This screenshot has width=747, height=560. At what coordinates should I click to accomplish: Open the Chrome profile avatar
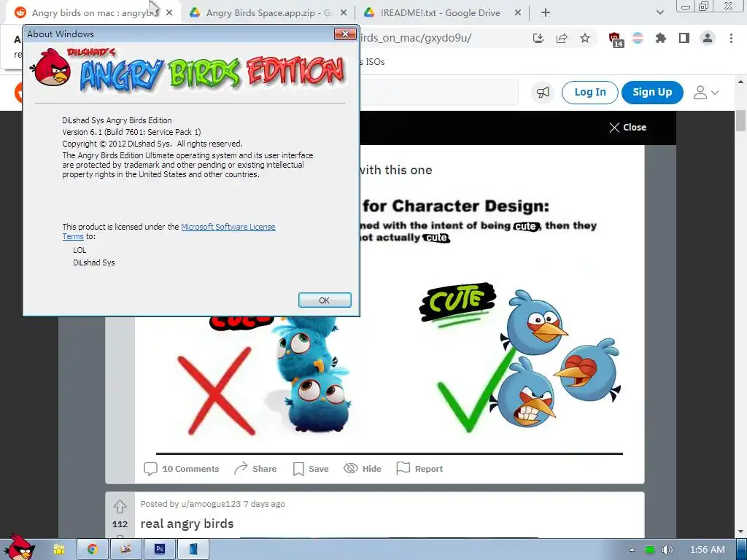tap(708, 39)
